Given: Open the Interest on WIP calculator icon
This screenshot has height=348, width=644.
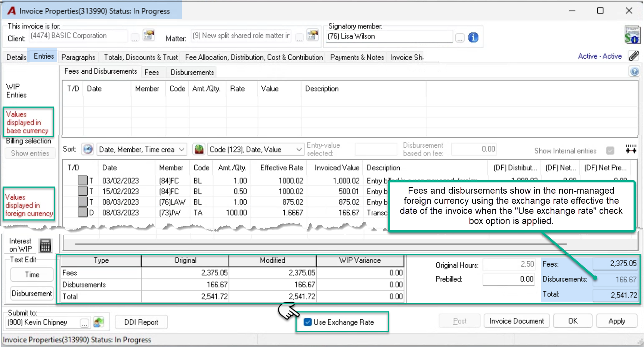Looking at the screenshot, I should coord(45,246).
